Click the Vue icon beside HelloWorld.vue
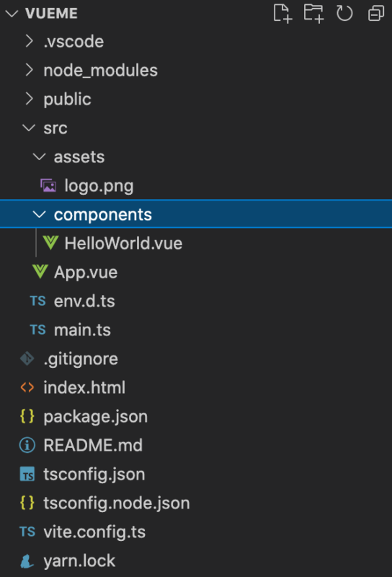Screen dimensions: 392x577 pos(50,243)
